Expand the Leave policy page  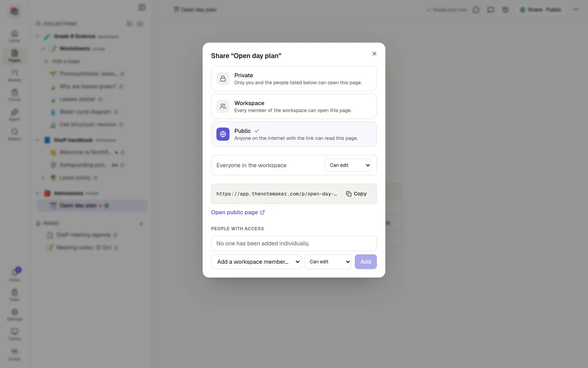coord(43,178)
